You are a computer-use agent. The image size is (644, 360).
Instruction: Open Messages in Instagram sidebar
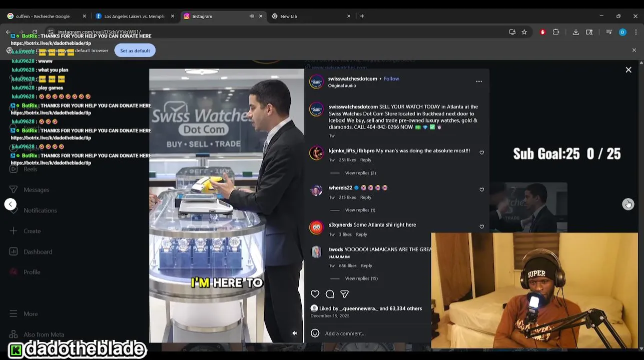(30, 190)
